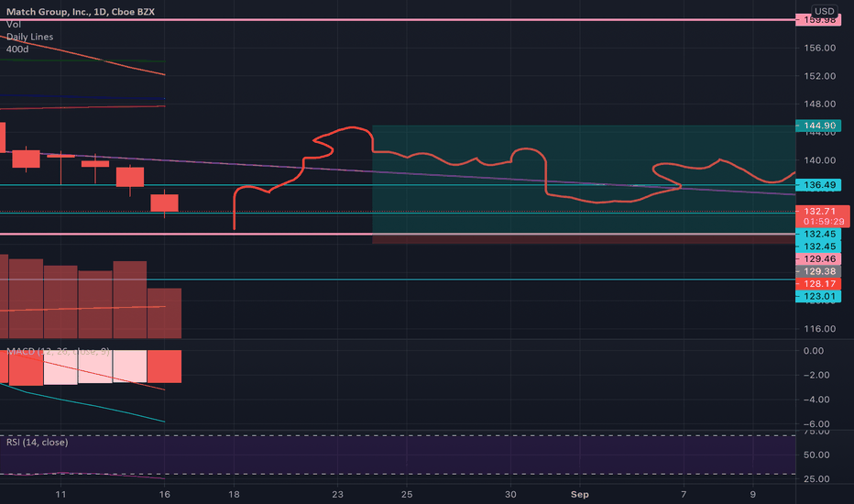854x504 pixels.
Task: Select the Daily Lines indicator label
Action: point(30,37)
